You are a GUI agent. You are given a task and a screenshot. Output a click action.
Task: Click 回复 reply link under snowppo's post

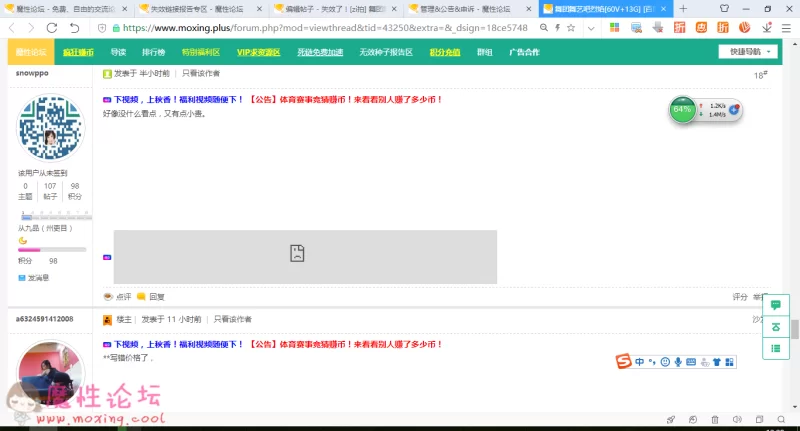pyautogui.click(x=156, y=297)
